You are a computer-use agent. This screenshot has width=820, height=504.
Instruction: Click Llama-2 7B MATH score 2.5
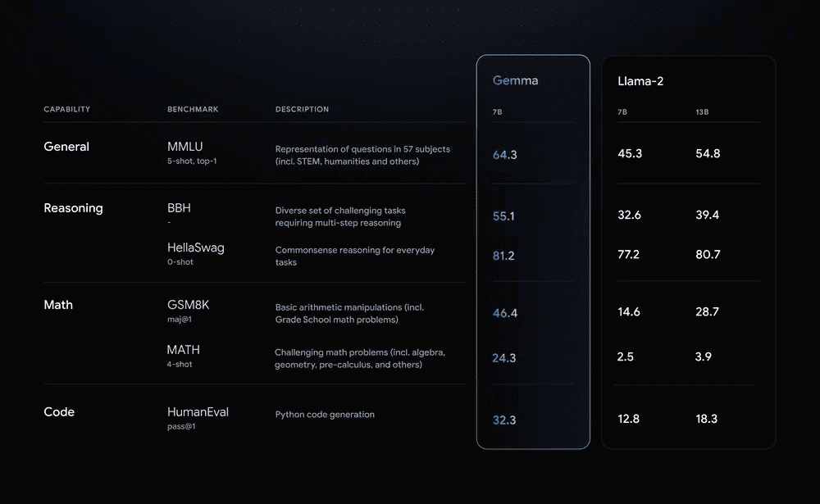pos(626,357)
